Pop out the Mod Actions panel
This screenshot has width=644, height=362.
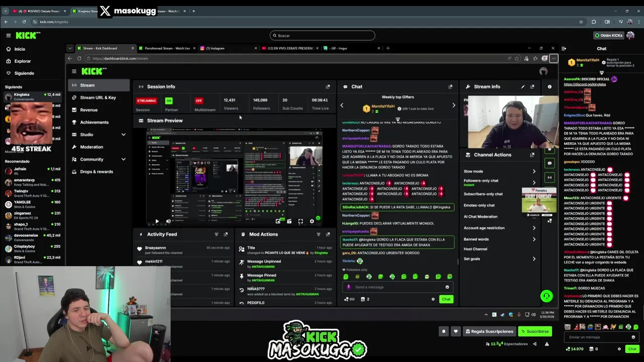(x=328, y=234)
